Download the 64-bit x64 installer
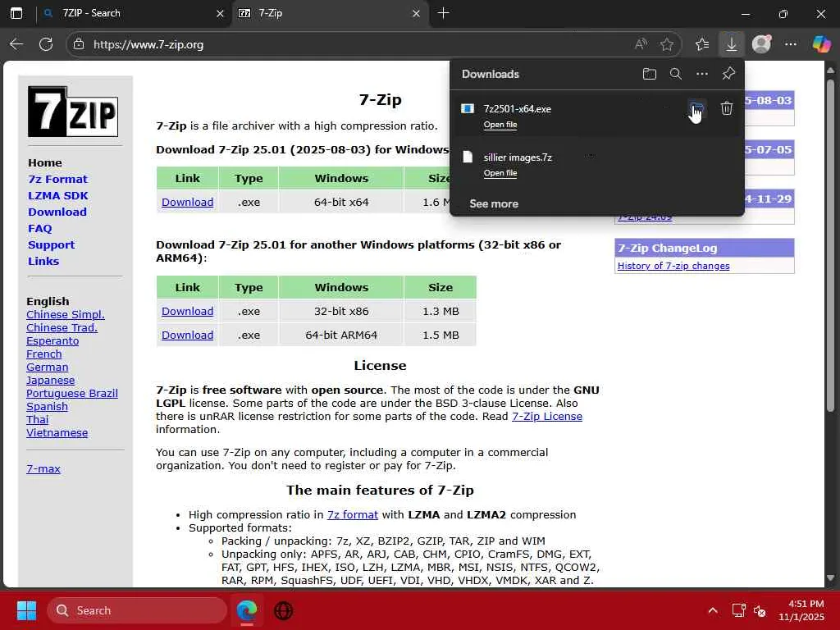The image size is (840, 630). tap(188, 202)
